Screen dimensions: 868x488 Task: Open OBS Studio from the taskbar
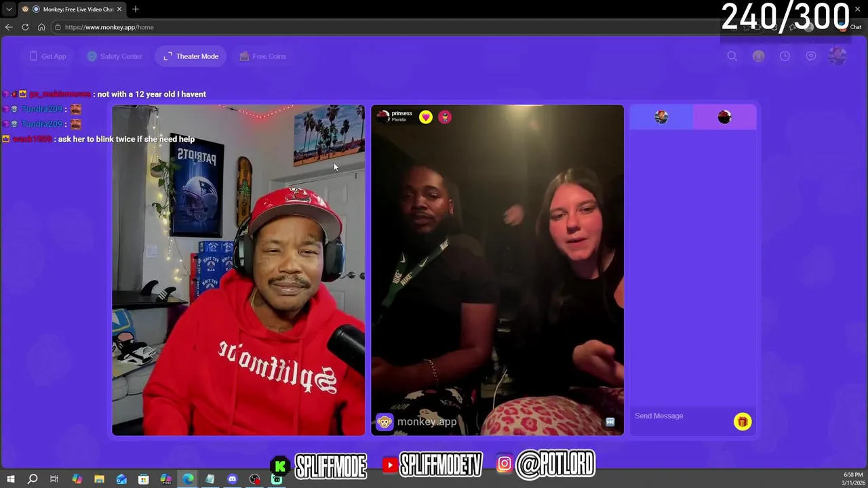[254, 479]
